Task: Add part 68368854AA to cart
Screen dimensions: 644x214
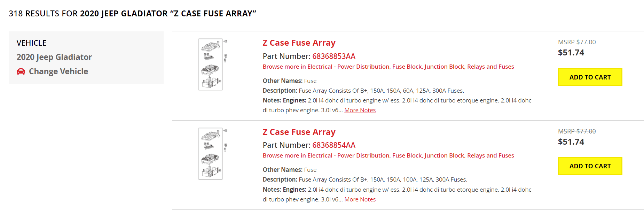Action: click(x=590, y=166)
